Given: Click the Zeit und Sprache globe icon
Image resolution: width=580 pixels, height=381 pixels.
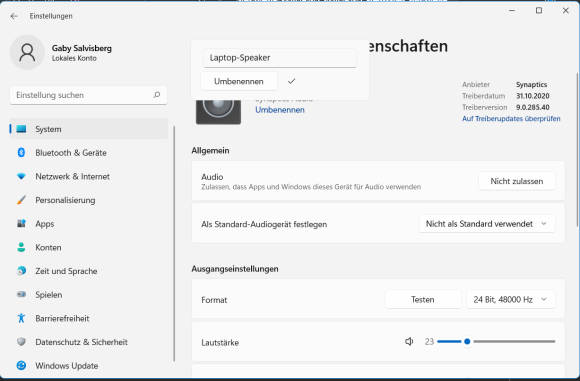Looking at the screenshot, I should click(21, 271).
